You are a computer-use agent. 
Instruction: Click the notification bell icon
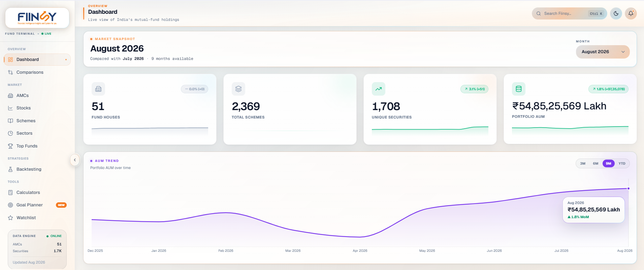pos(631,13)
